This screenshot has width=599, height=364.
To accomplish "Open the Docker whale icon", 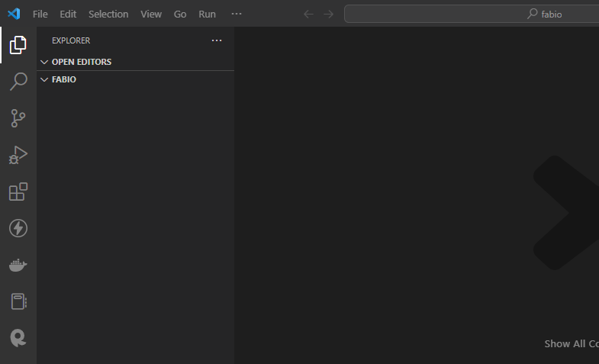I will (18, 265).
